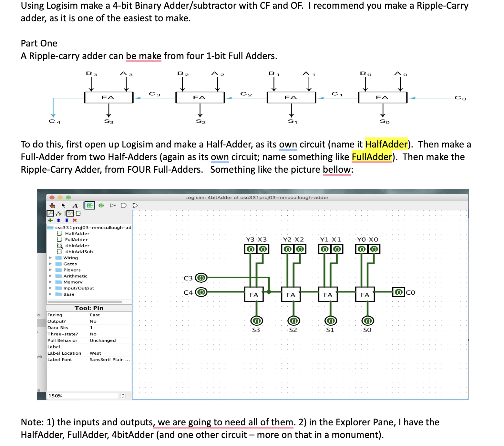Open the 150% zoom stepper control
The width and height of the screenshot is (504, 446).
123,395
